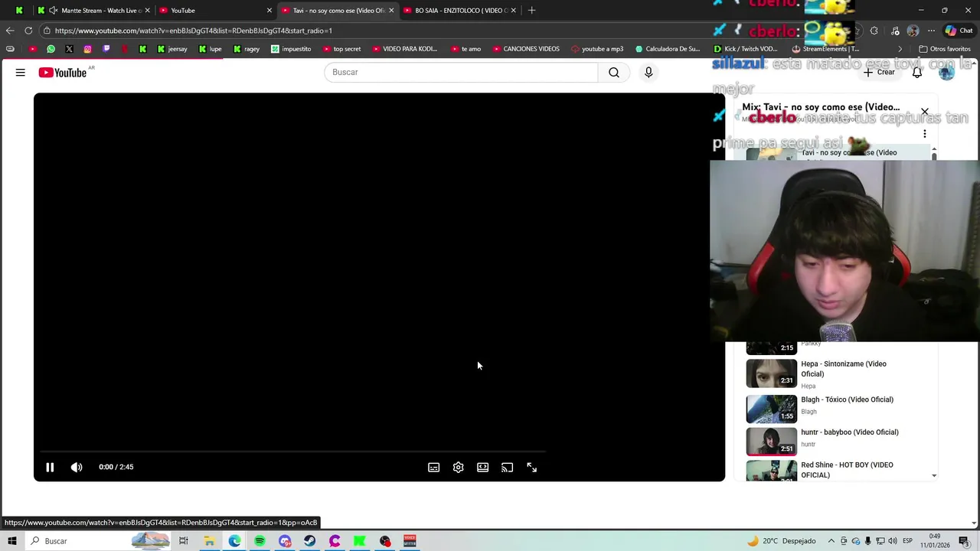Open the te amo bookmark
980x551 pixels.
[466, 49]
